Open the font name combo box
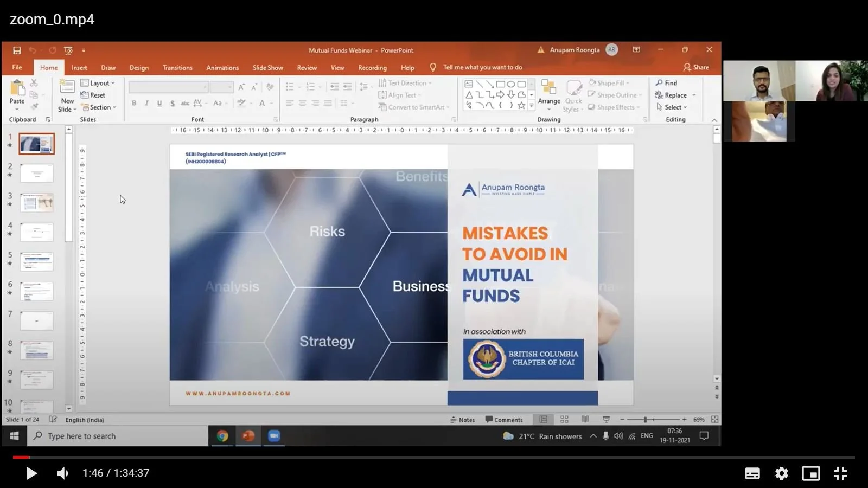The width and height of the screenshot is (868, 488). click(168, 87)
